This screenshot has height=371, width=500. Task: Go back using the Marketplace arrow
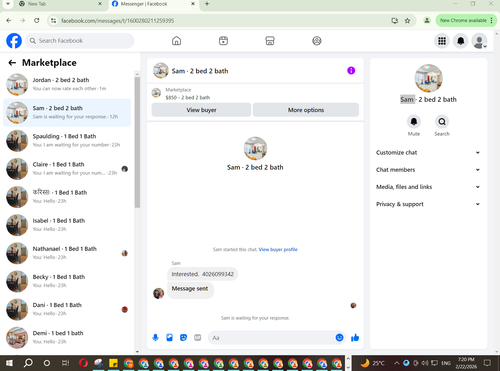(x=12, y=63)
